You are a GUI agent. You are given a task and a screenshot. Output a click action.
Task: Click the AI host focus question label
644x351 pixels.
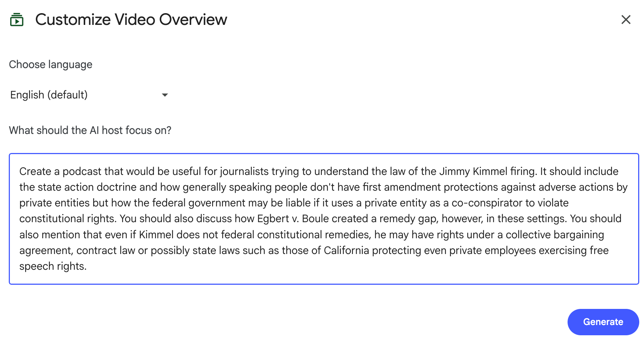click(x=90, y=131)
